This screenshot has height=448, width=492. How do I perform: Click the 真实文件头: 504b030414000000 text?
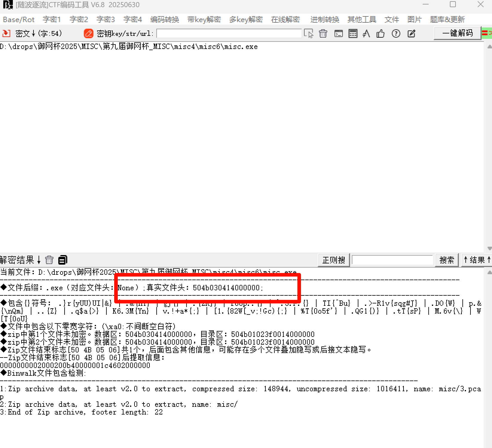point(205,288)
